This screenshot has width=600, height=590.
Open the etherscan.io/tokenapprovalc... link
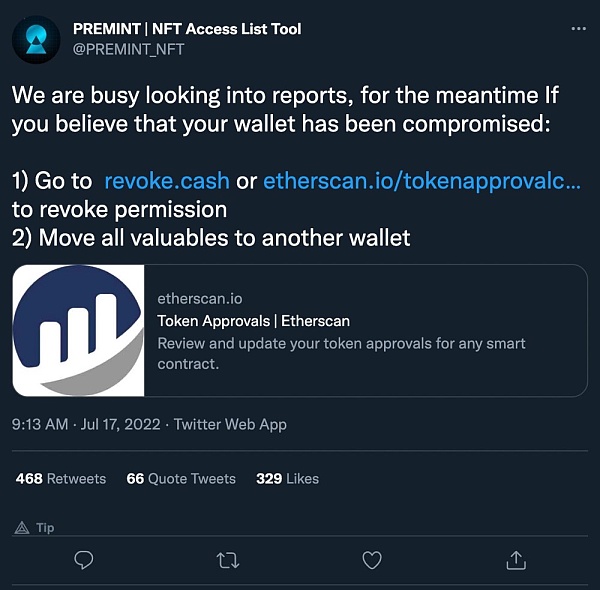(421, 181)
